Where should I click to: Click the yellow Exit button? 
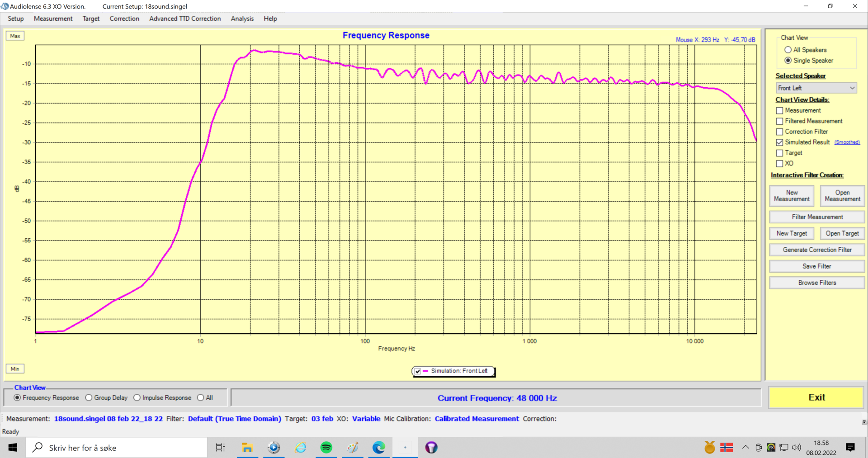tap(816, 397)
